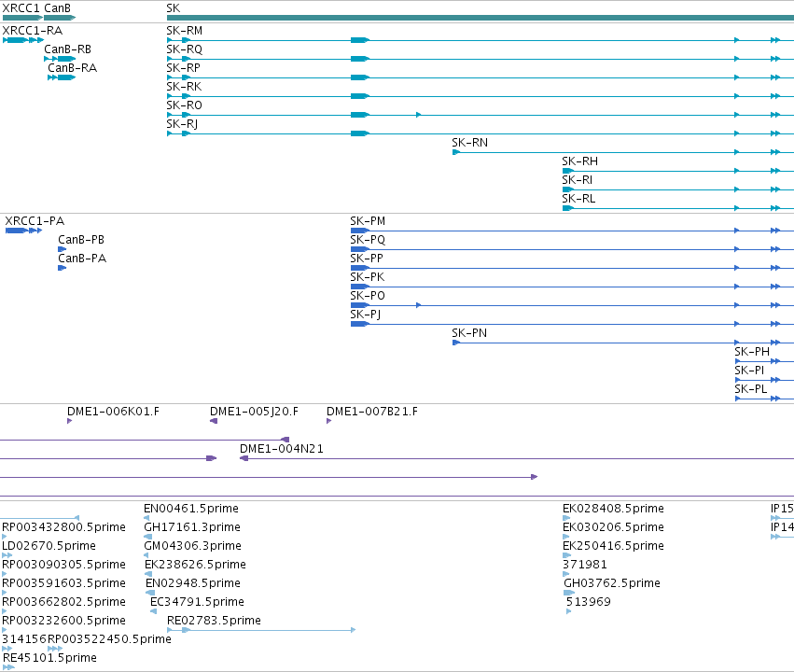Select protein label SK-PQ
The height and width of the screenshot is (672, 794).
click(x=368, y=240)
